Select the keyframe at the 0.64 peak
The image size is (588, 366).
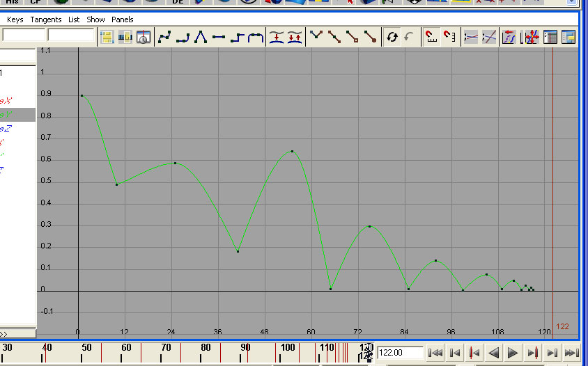[x=292, y=152]
